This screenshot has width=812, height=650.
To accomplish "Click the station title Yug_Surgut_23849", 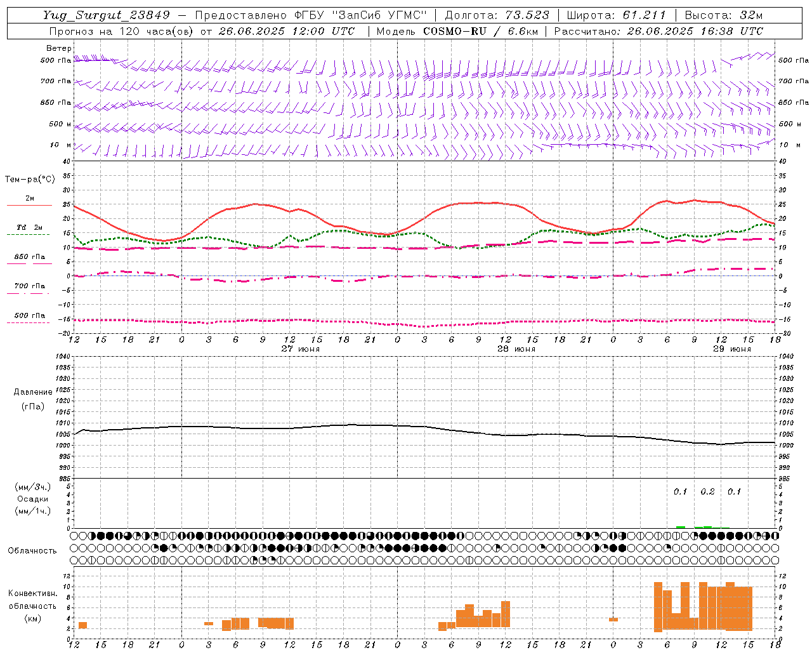I will point(107,15).
